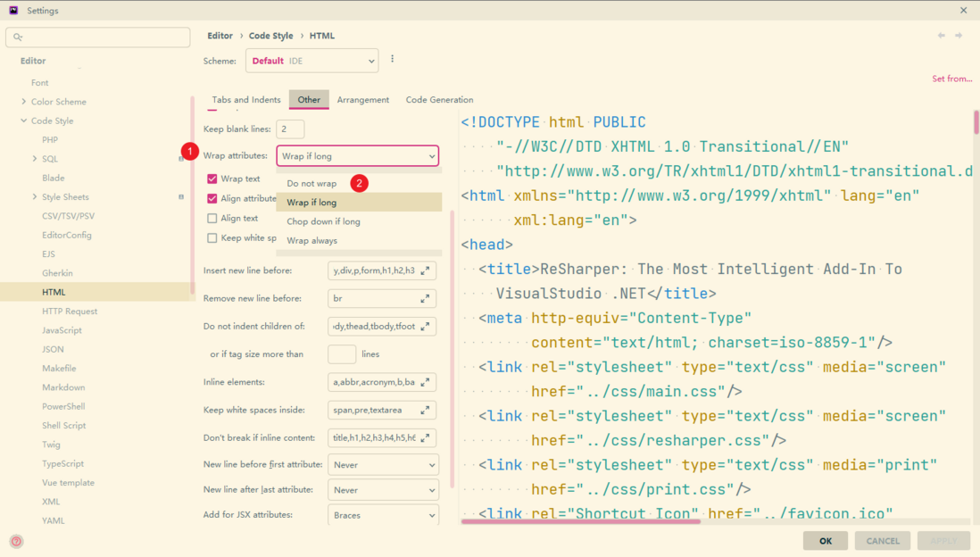Toggle the Wrap text checkbox
980x557 pixels.
point(212,179)
